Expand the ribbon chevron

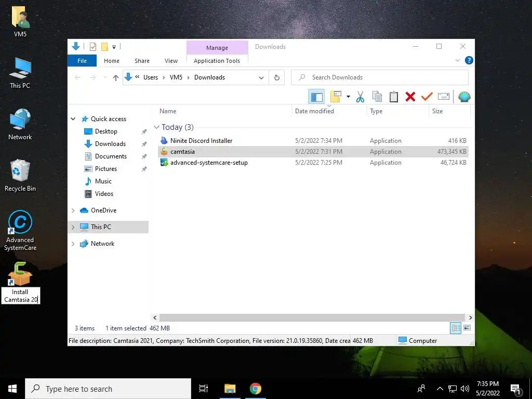tap(457, 60)
